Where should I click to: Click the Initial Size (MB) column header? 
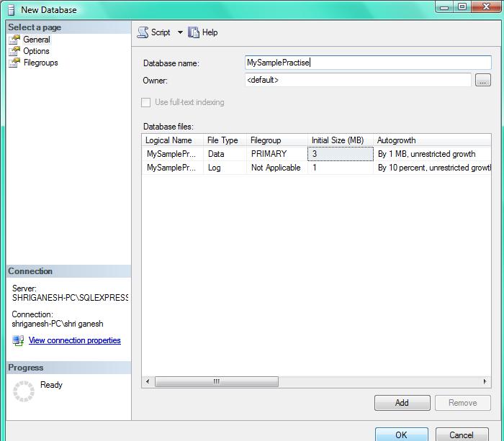pyautogui.click(x=340, y=140)
